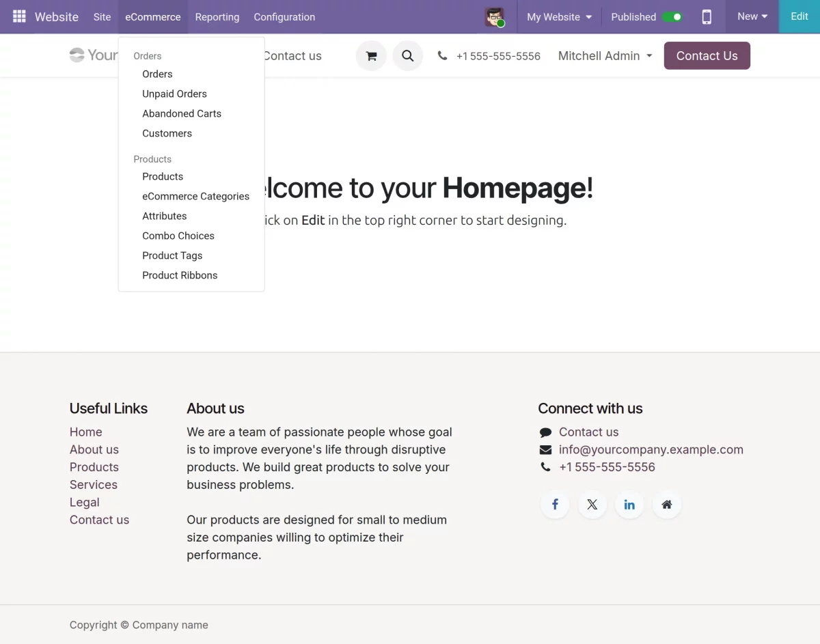Click the home icon in footer socials

667,505
